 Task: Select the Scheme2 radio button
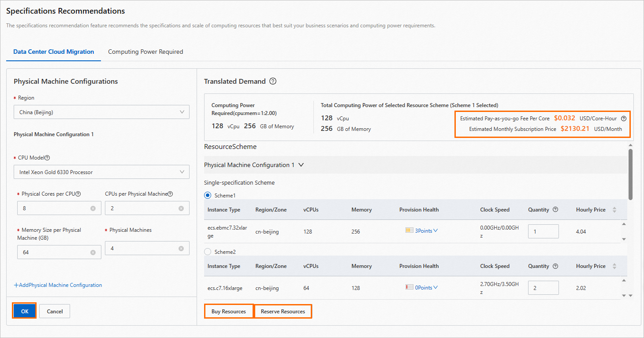(208, 252)
